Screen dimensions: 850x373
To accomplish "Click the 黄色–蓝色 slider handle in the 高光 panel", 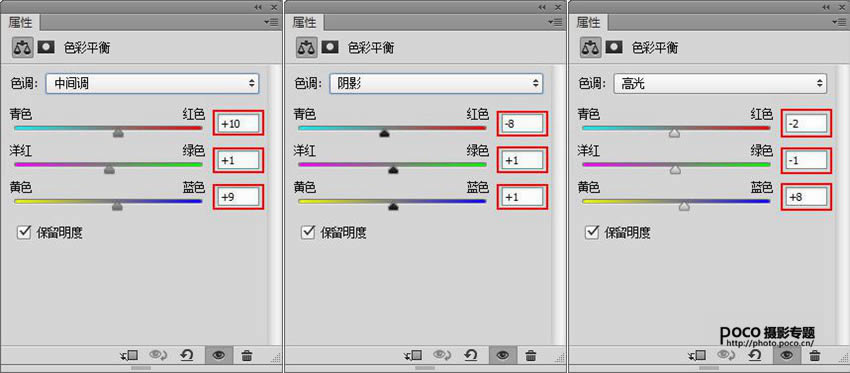I will (x=685, y=207).
